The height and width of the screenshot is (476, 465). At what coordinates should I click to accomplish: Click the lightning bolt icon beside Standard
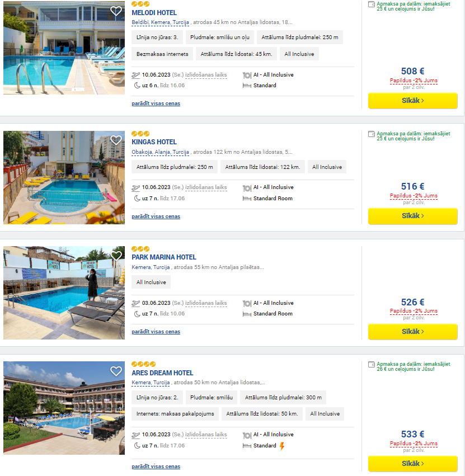coord(282,446)
